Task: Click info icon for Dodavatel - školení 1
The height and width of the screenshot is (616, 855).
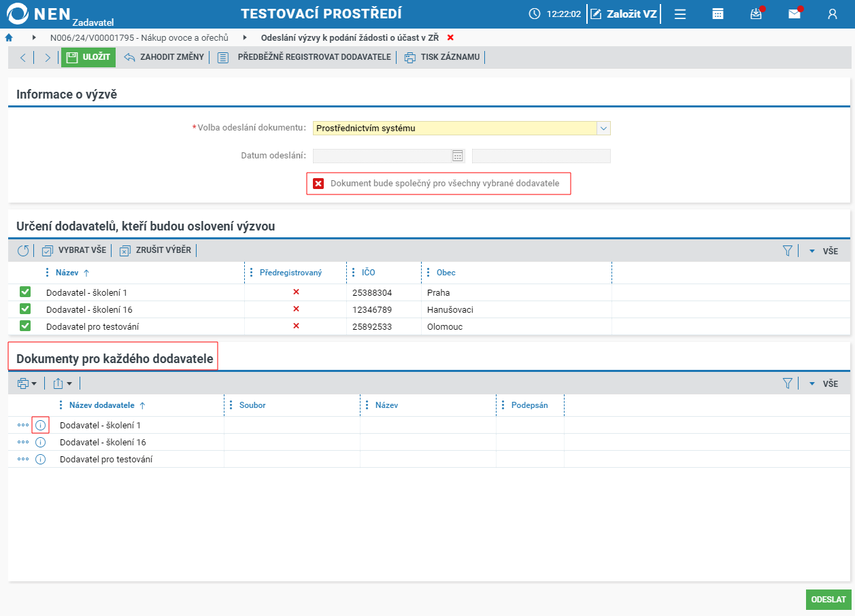Action: pyautogui.click(x=40, y=425)
